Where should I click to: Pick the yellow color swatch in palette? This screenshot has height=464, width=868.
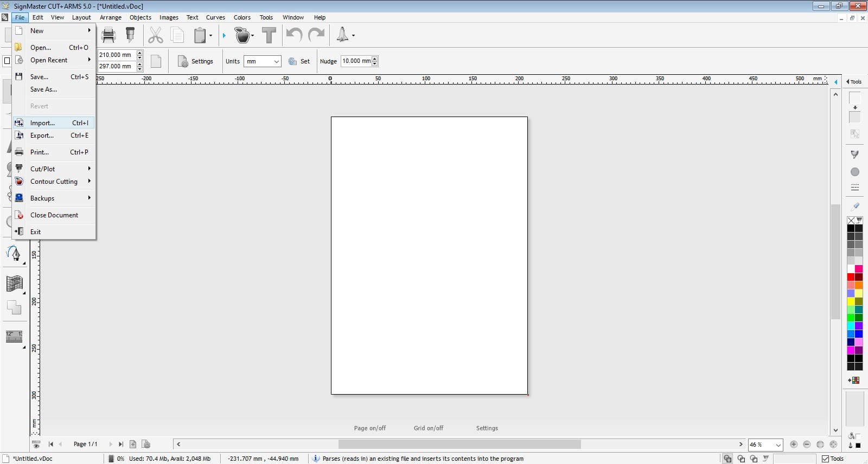pyautogui.click(x=851, y=301)
